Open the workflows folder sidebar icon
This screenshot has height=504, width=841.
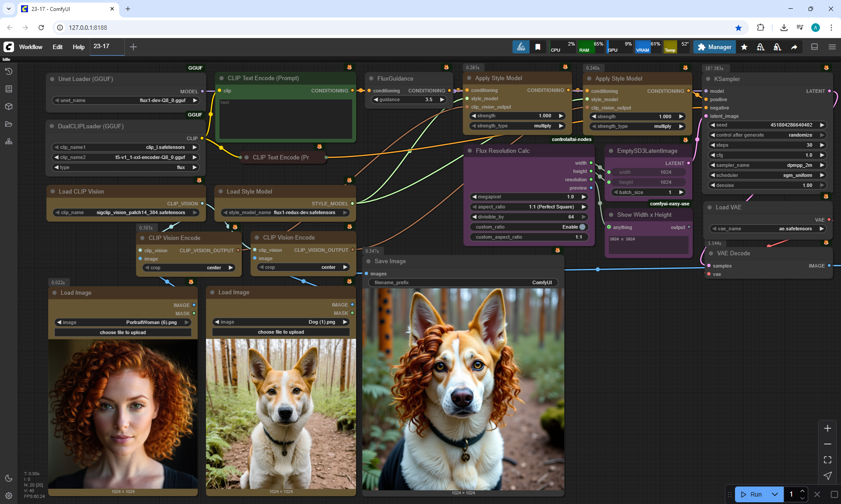click(9, 124)
